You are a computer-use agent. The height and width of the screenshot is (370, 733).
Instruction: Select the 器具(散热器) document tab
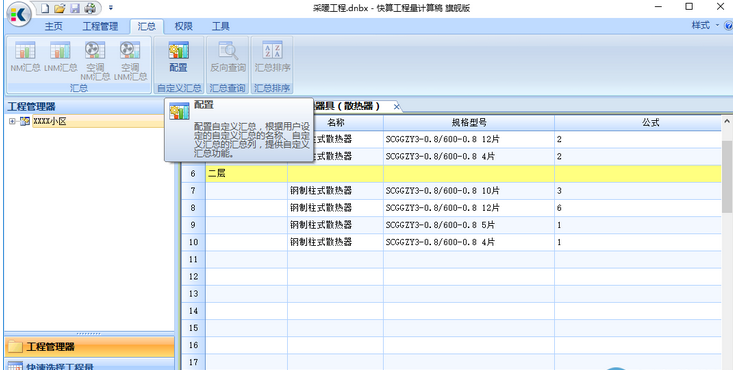(348, 106)
